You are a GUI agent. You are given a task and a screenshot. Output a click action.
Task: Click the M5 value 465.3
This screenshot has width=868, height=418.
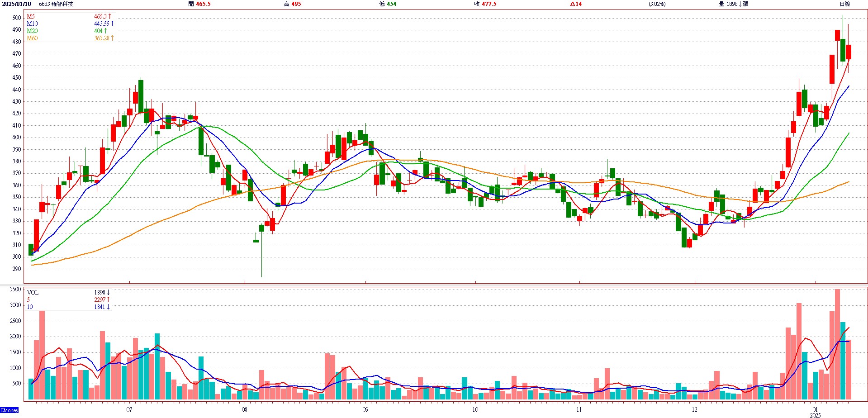102,16
